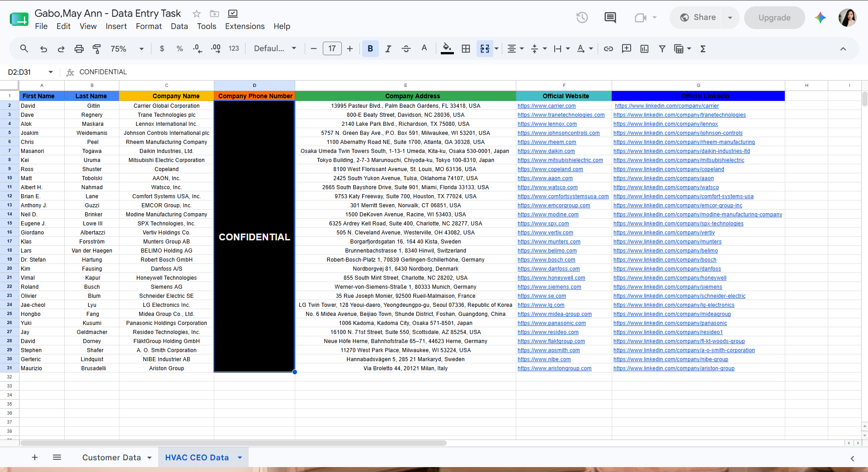Open the Gemini assistant
Screen dimensions: 868x472
(x=821, y=18)
